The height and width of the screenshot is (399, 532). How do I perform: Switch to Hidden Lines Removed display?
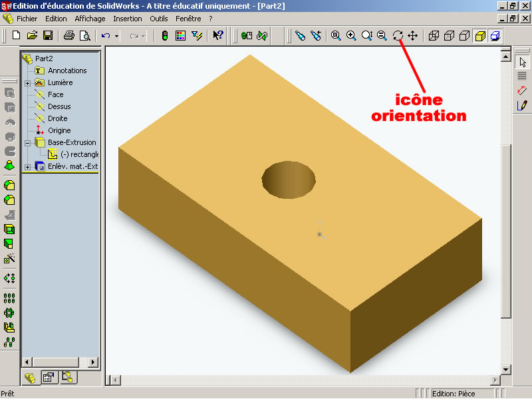(464, 35)
